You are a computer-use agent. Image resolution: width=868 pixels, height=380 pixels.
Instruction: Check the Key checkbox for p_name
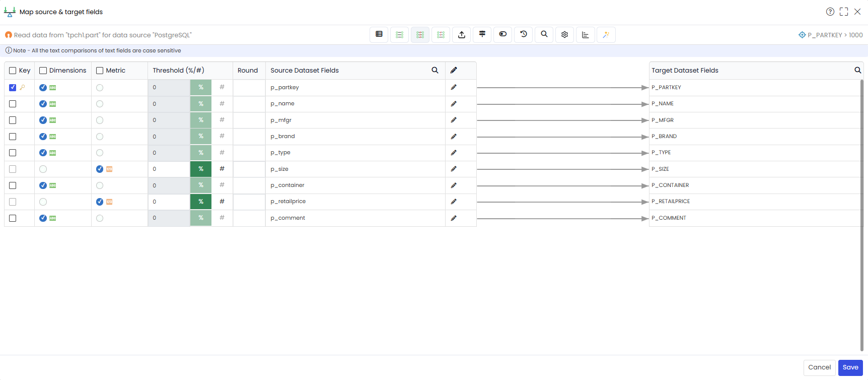pyautogui.click(x=13, y=104)
